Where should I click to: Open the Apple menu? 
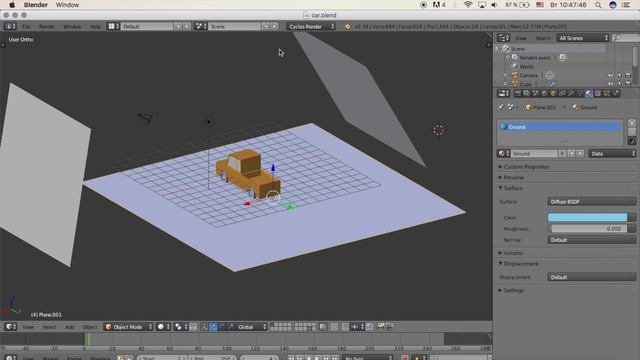pyautogui.click(x=12, y=5)
